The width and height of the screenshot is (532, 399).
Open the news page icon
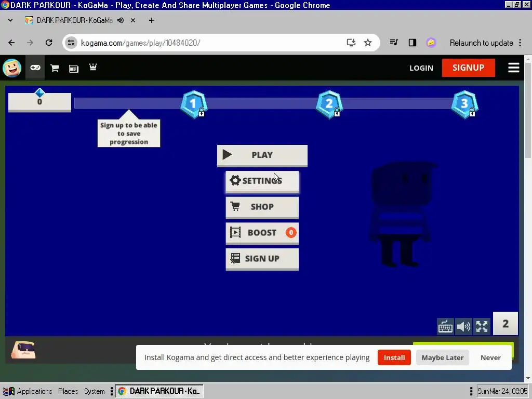coord(74,69)
